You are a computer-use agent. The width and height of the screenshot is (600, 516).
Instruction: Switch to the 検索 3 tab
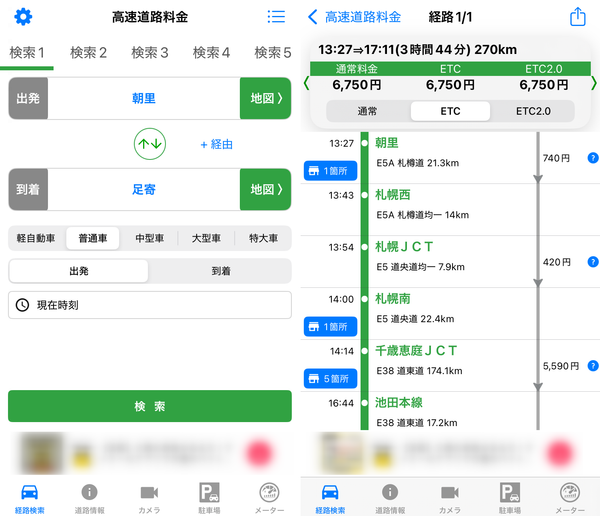click(x=150, y=53)
